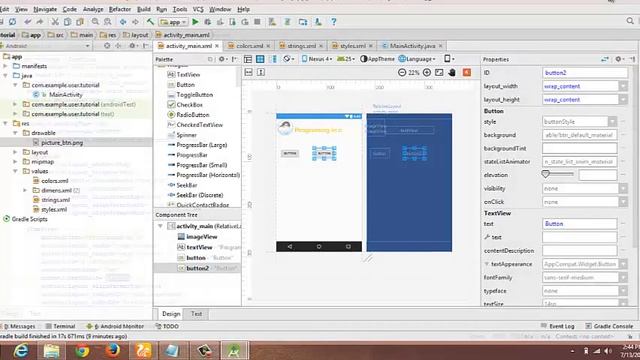Run the app with green play icon
Screen dimensions: 640x360
[x=195, y=22]
